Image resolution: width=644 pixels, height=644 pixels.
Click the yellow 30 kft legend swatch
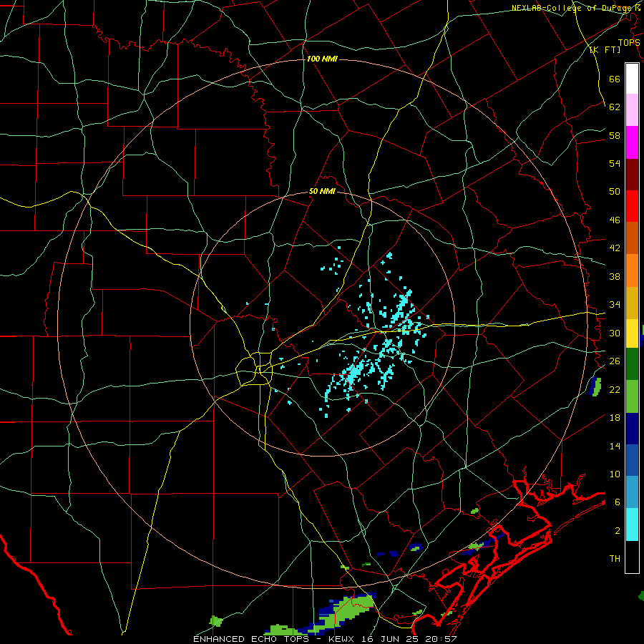(x=632, y=333)
